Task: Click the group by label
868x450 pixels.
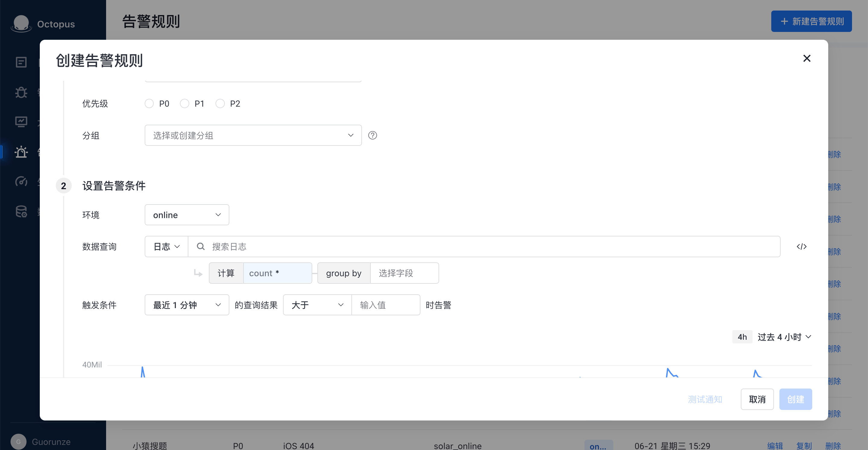Action: click(344, 273)
